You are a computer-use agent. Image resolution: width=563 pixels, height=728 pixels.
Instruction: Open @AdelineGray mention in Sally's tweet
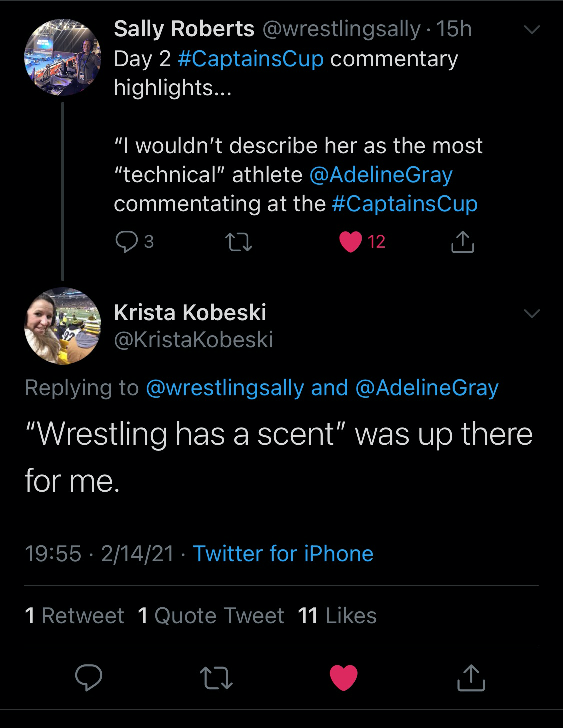click(x=381, y=175)
